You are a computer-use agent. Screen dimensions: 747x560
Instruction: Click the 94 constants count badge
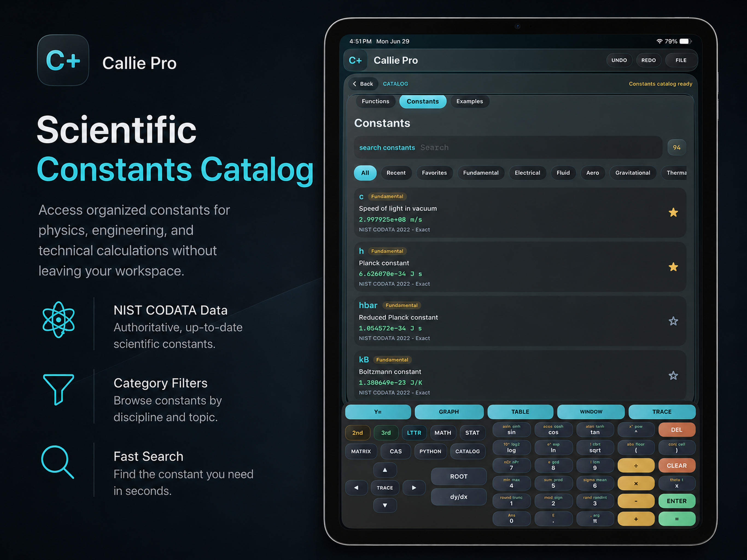pos(676,148)
